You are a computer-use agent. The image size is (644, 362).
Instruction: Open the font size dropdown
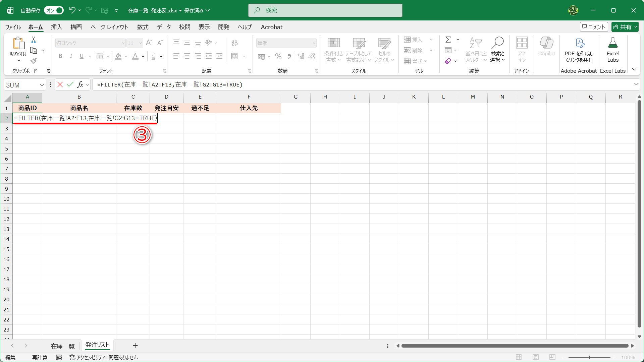coord(140,43)
